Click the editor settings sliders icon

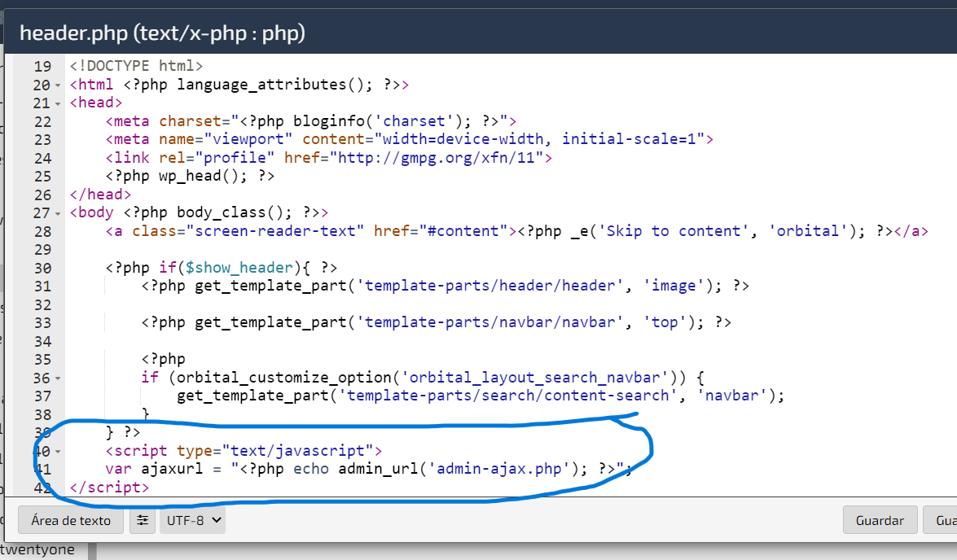143,520
